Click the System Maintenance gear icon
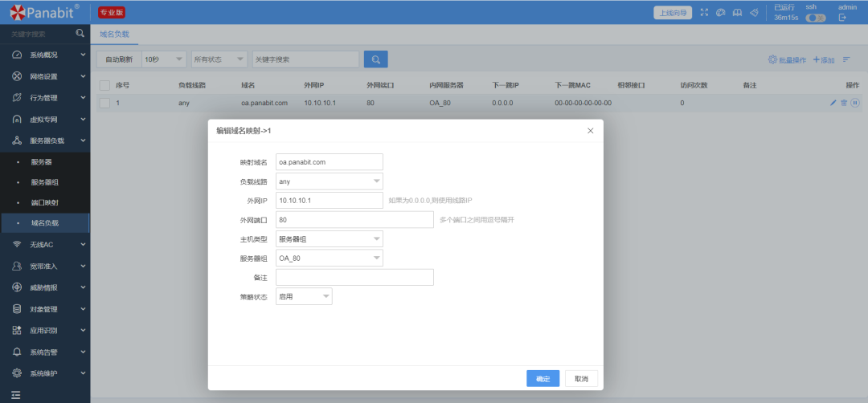 [x=17, y=373]
